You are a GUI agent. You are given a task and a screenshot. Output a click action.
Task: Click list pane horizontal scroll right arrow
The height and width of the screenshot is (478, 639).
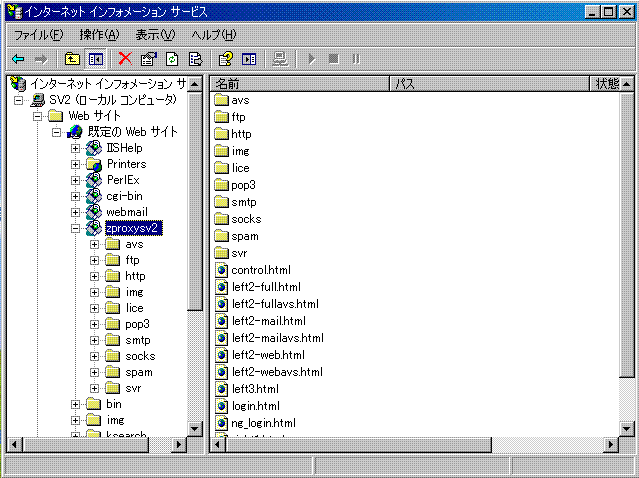tap(610, 445)
